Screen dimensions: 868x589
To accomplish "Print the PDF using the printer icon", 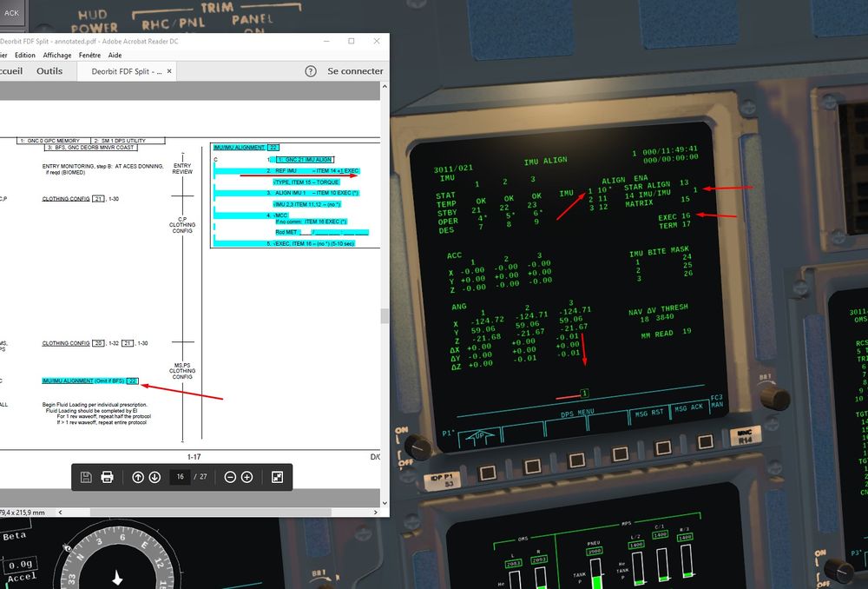I will 108,477.
